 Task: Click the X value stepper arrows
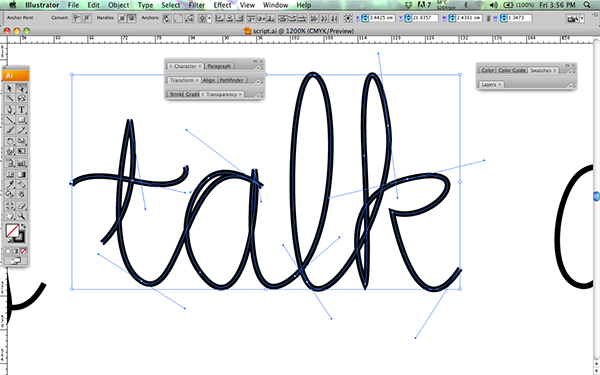click(x=365, y=18)
